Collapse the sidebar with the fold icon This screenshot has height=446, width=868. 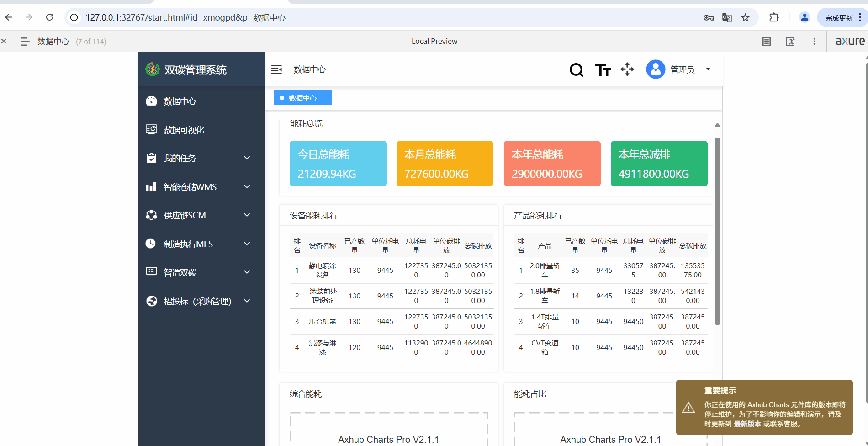pyautogui.click(x=276, y=69)
